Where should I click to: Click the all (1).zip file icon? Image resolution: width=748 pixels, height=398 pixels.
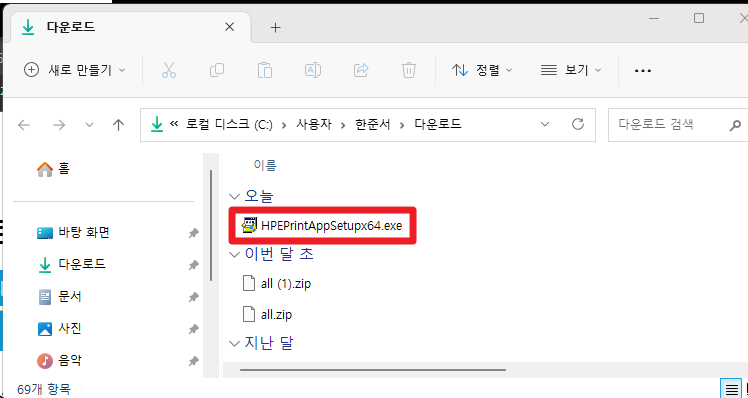[x=249, y=283]
